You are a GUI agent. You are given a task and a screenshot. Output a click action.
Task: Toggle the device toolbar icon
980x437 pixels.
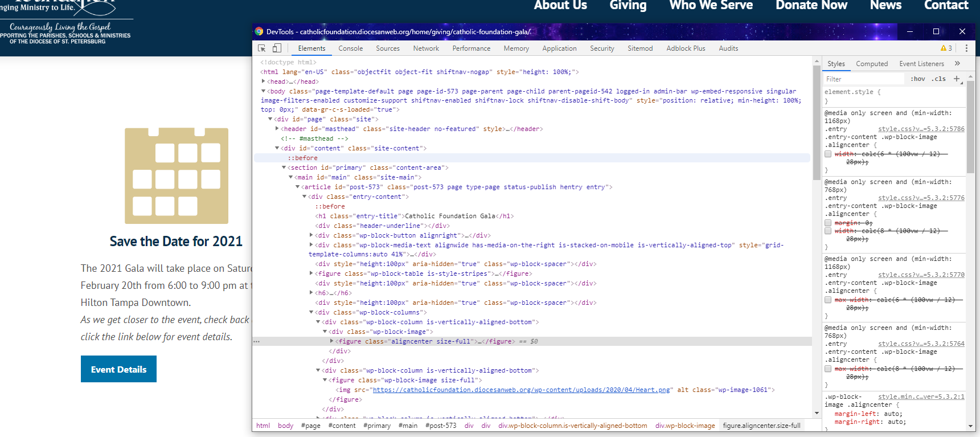277,48
